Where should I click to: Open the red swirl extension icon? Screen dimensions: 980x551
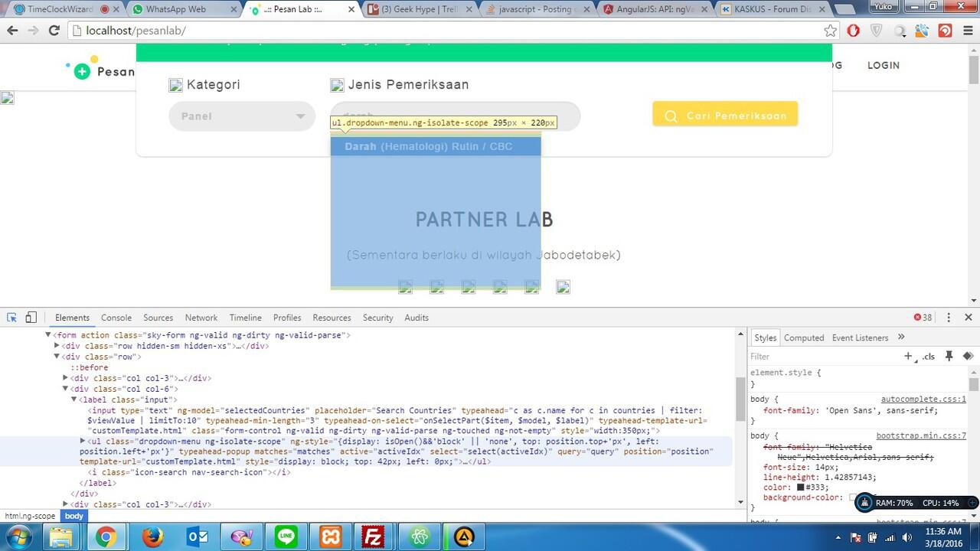pos(946,31)
